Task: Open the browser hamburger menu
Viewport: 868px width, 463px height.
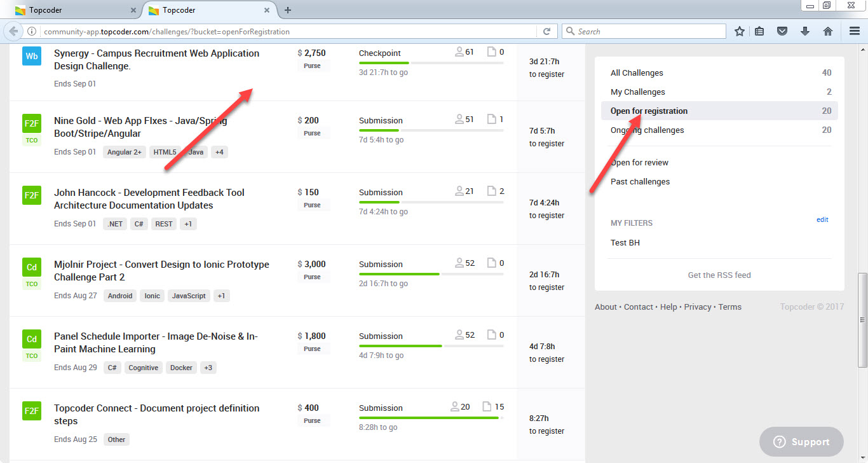Action: pos(855,31)
